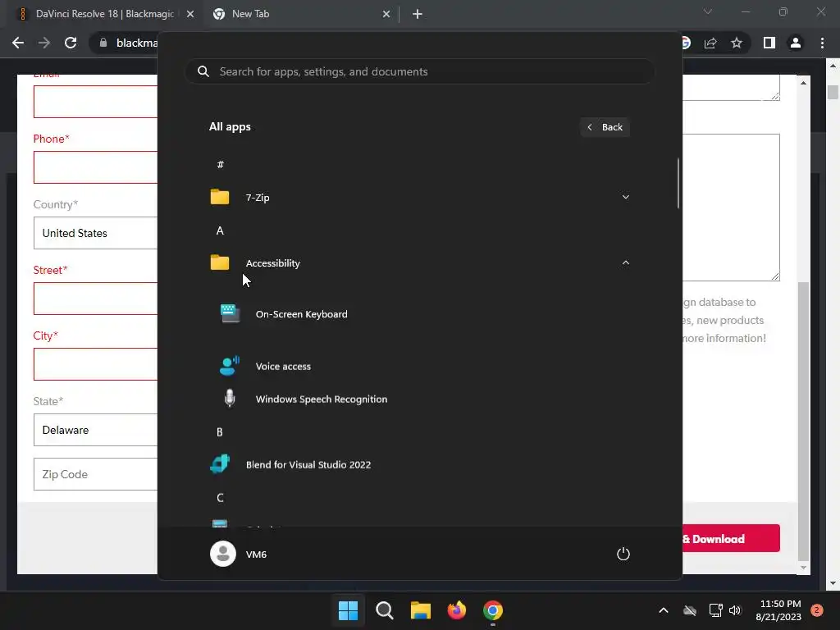Open a new browser tab

[x=418, y=14]
